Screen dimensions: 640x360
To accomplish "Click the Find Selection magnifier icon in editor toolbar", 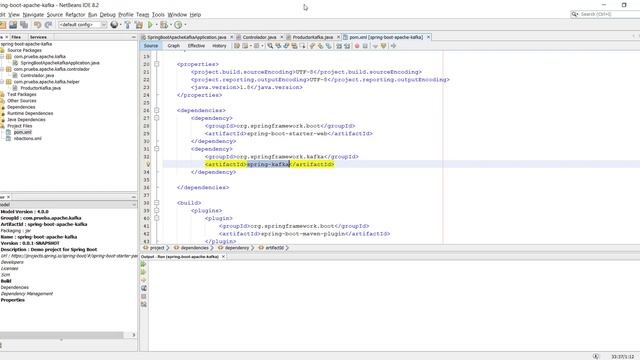I will (x=270, y=46).
